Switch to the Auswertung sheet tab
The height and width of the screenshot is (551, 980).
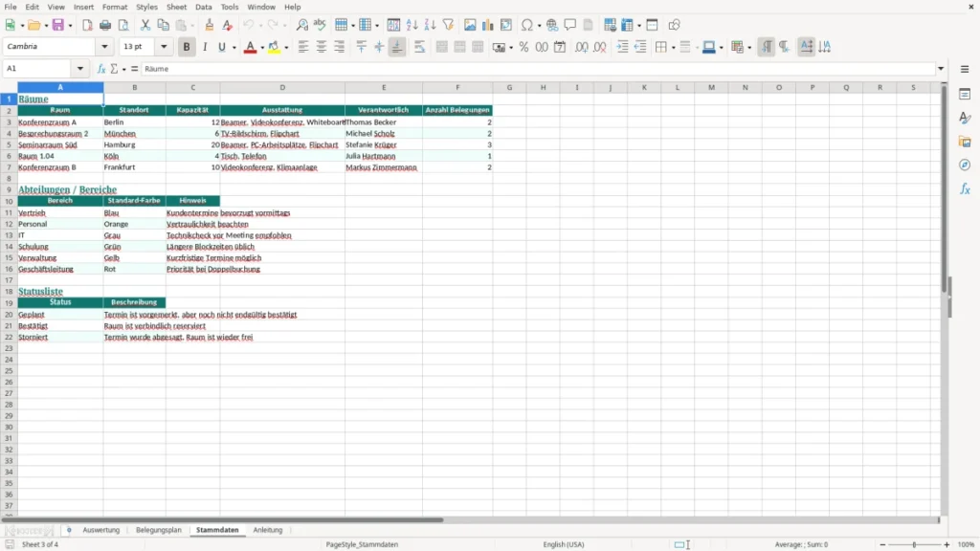pos(100,530)
